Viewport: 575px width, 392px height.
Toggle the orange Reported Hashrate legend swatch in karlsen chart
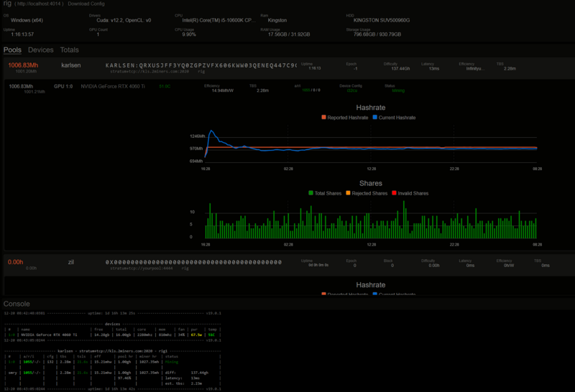323,117
